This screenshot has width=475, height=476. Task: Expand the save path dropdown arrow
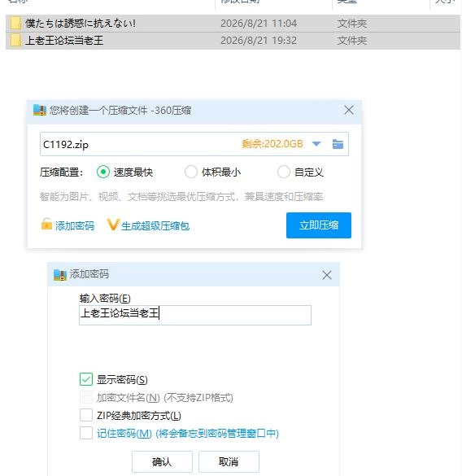(x=316, y=144)
